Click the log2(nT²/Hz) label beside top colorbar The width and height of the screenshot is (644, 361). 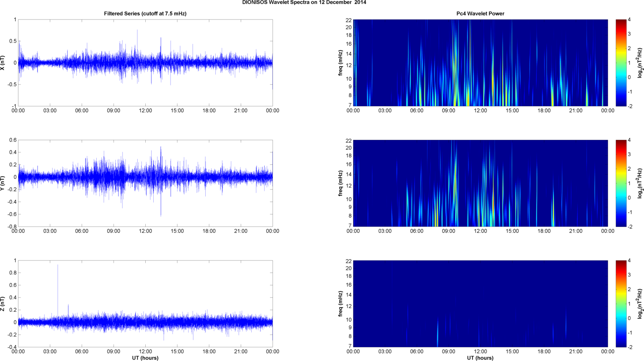tap(640, 63)
